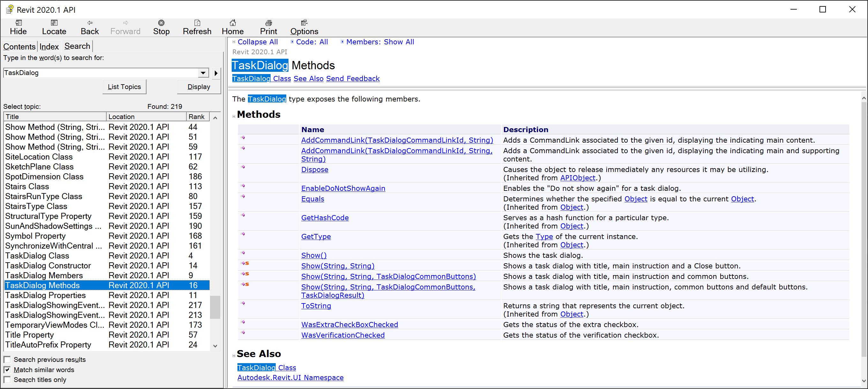868x389 pixels.
Task: Check Search titles only
Action: click(7, 379)
